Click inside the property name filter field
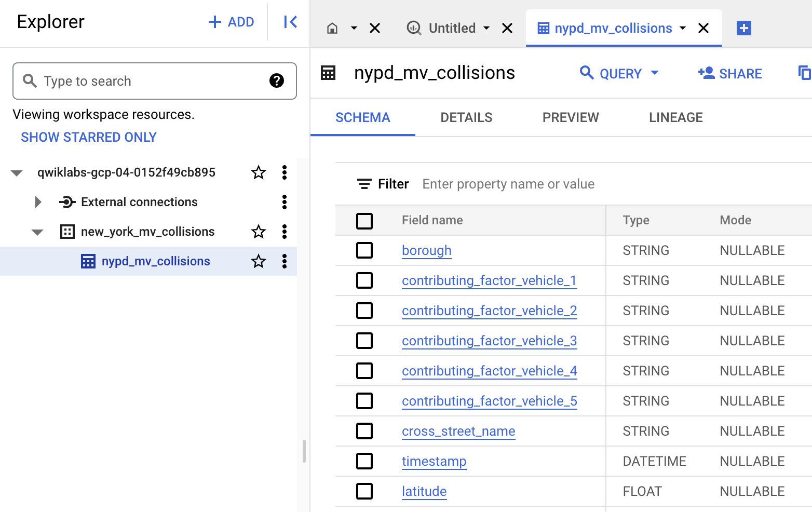 (509, 184)
